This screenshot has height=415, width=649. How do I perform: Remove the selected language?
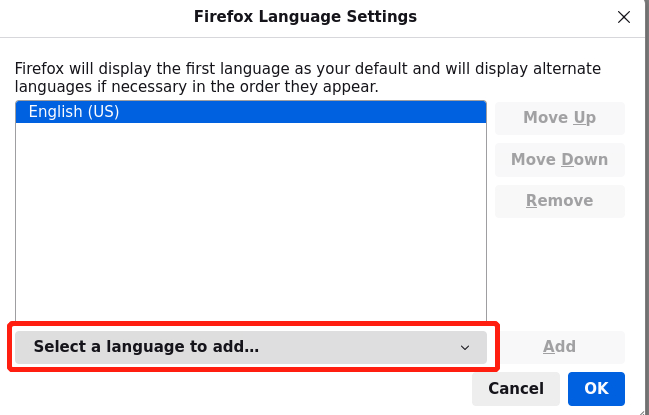point(559,201)
